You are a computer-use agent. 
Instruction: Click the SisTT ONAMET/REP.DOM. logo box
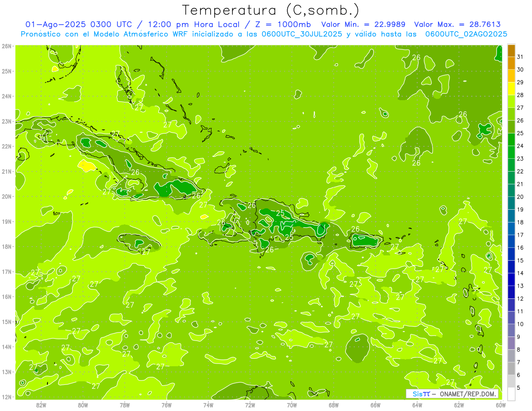(x=453, y=394)
